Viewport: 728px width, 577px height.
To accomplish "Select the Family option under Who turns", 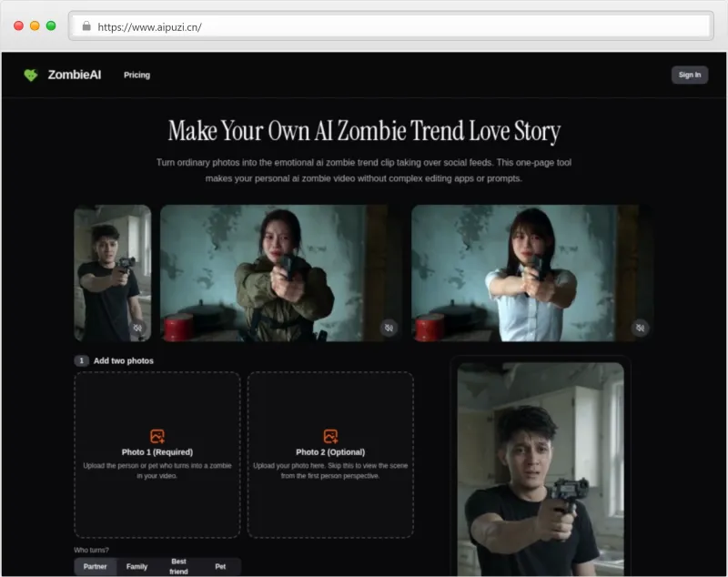I will click(x=137, y=566).
